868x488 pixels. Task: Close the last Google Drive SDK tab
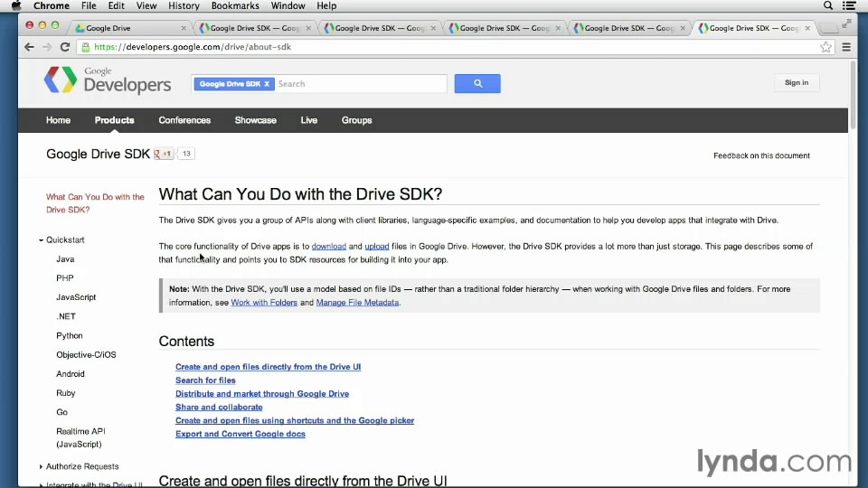807,28
